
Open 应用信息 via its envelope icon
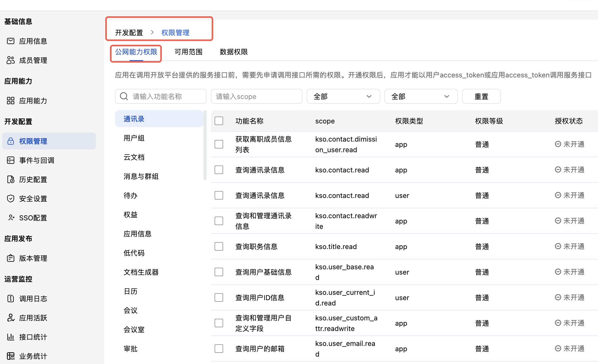tap(11, 41)
